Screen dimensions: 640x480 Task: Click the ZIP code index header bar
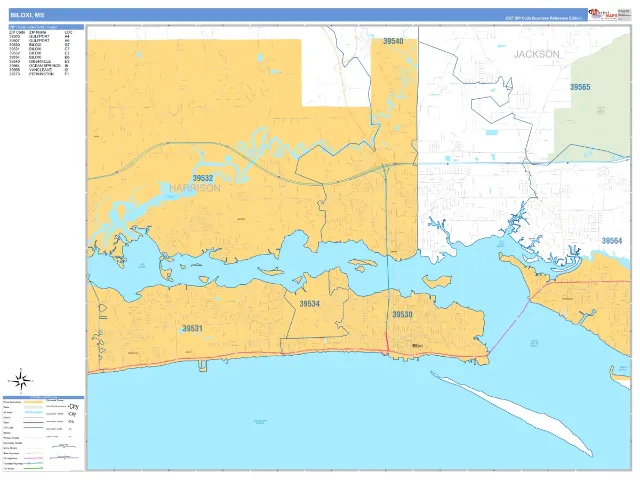coord(46,27)
